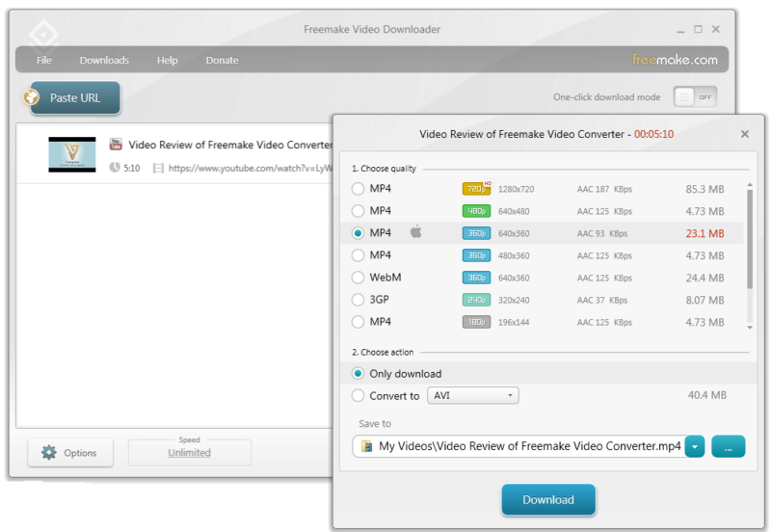Open the Speed Unlimited selector

pyautogui.click(x=189, y=452)
